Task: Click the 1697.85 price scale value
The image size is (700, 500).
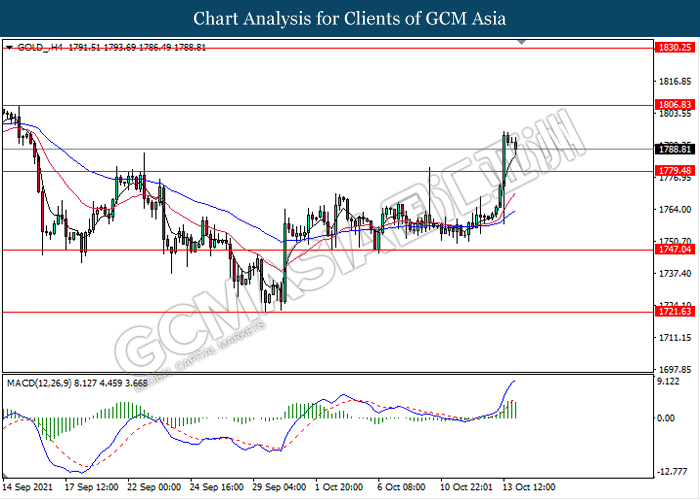Action: (675, 370)
